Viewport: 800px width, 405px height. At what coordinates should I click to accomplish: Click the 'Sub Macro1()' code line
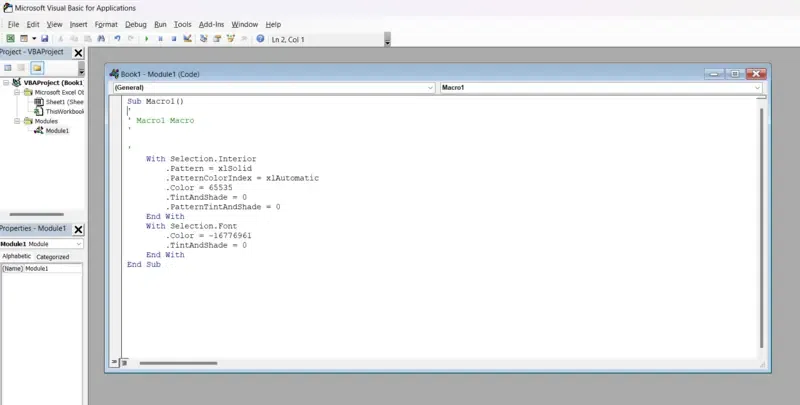(156, 101)
